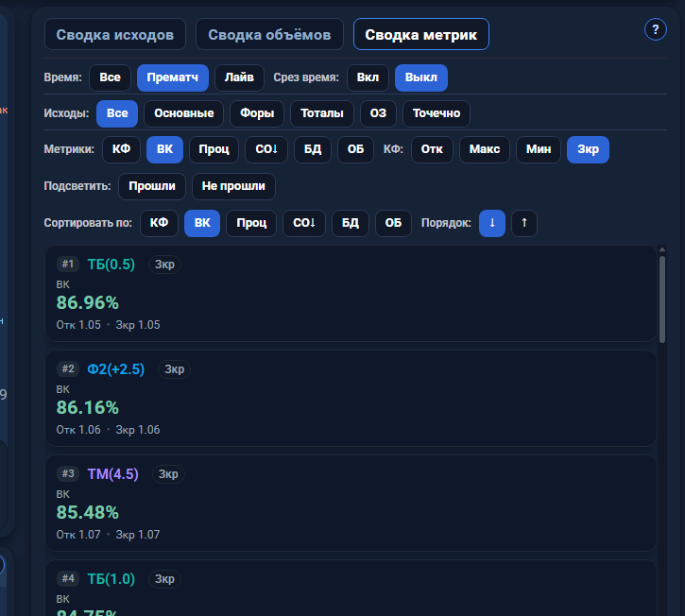Viewport: 685px width, 616px height.
Task: Sort list by ОБ
Action: pos(393,223)
